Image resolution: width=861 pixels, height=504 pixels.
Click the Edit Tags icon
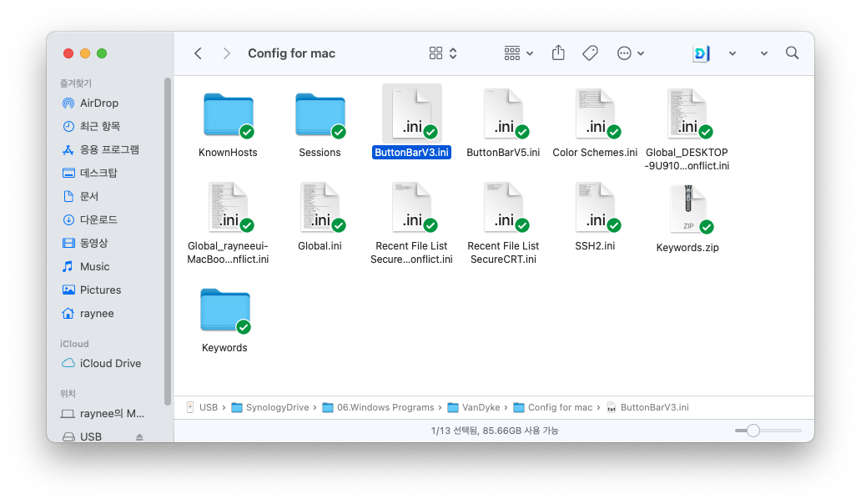(591, 53)
